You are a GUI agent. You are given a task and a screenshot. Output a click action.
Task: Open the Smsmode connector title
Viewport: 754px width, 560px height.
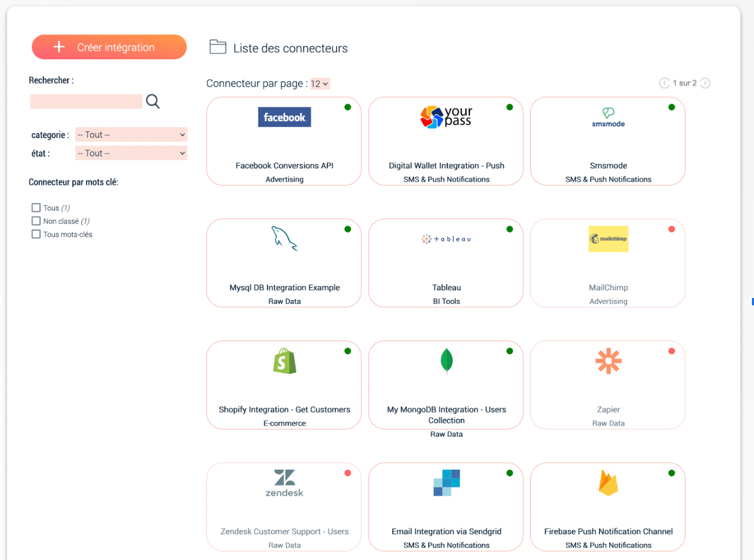tap(608, 165)
